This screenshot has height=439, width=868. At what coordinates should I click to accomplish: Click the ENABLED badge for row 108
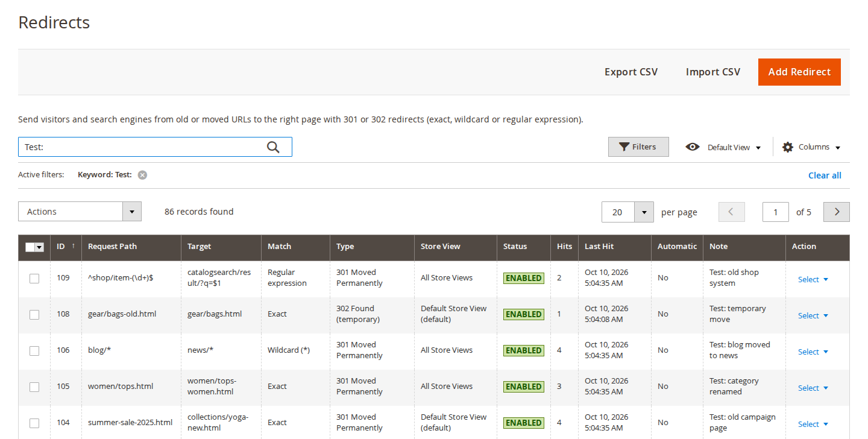(523, 314)
